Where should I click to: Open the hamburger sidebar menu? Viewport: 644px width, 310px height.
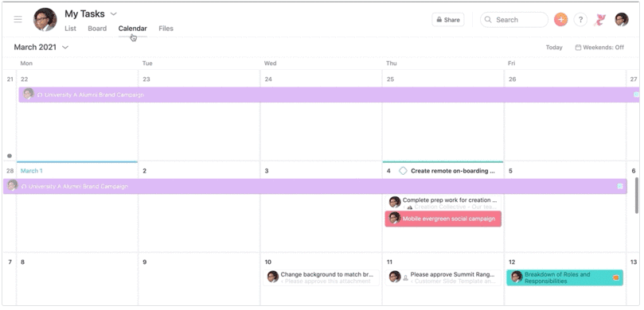click(18, 19)
